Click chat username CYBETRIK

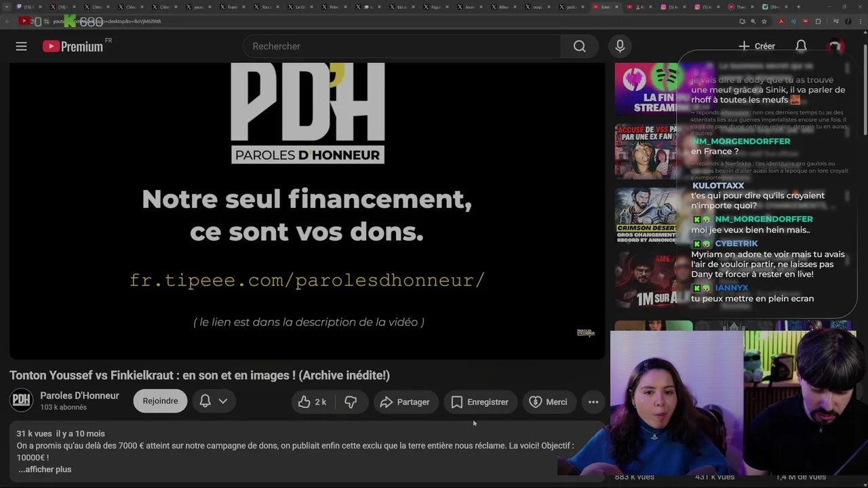[736, 243]
